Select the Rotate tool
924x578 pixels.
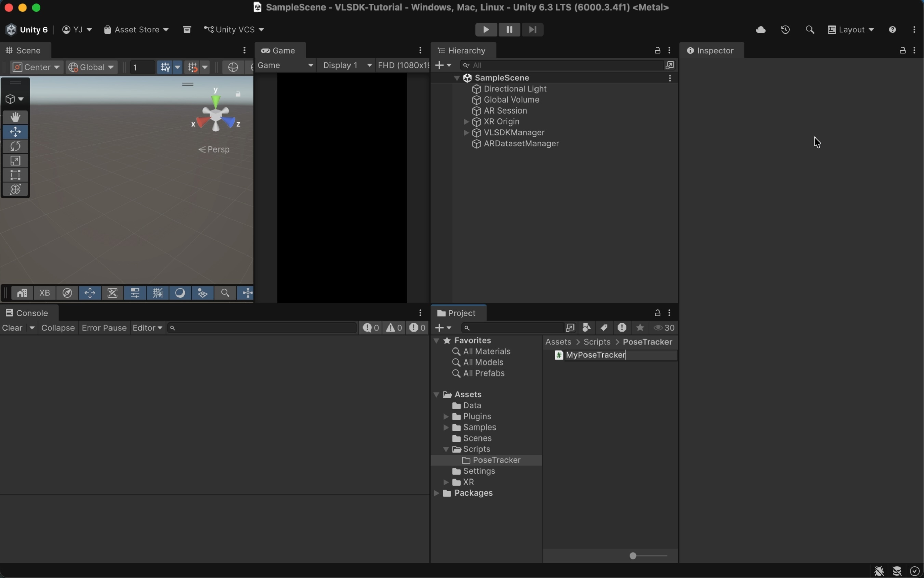pyautogui.click(x=15, y=146)
